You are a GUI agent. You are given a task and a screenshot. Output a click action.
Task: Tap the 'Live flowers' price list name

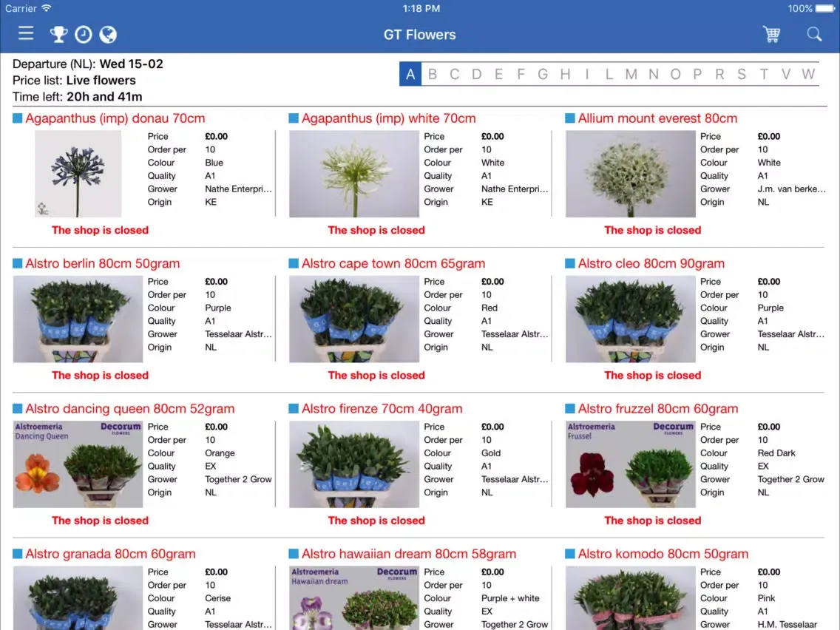(x=101, y=81)
